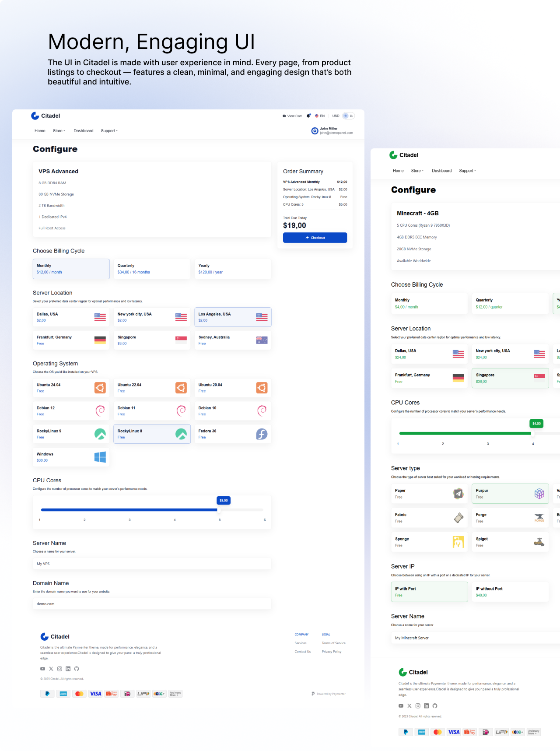Click the Domain Name field showing demo.com
This screenshot has height=751, width=560.
(152, 604)
